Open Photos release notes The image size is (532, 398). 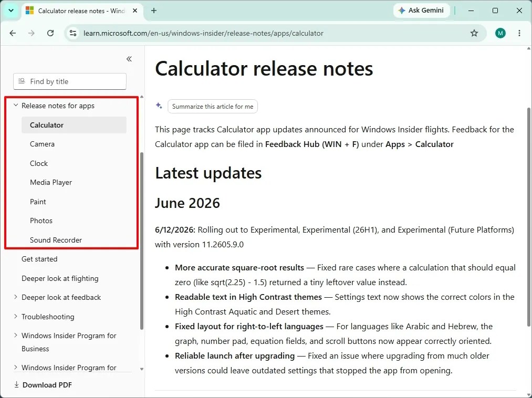click(x=41, y=221)
